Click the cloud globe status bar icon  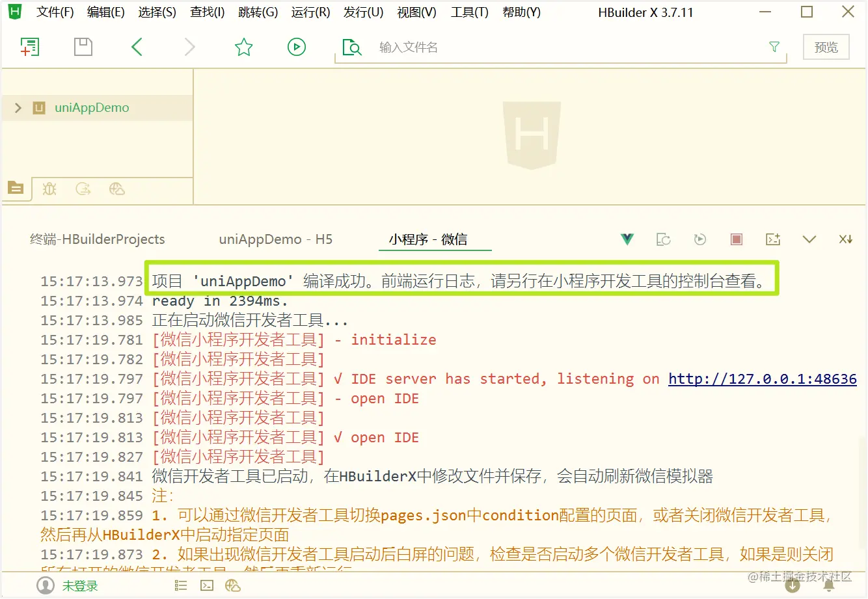pos(233,586)
